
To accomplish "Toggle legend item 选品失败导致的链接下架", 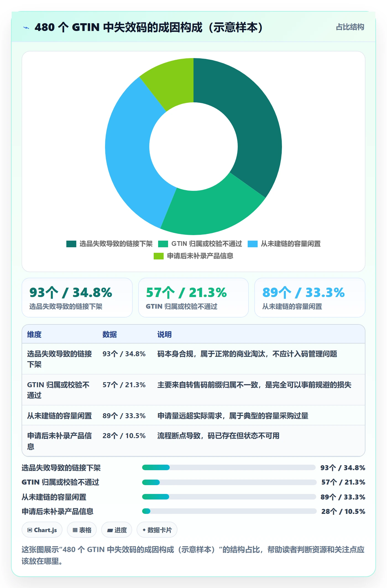I will (109, 244).
